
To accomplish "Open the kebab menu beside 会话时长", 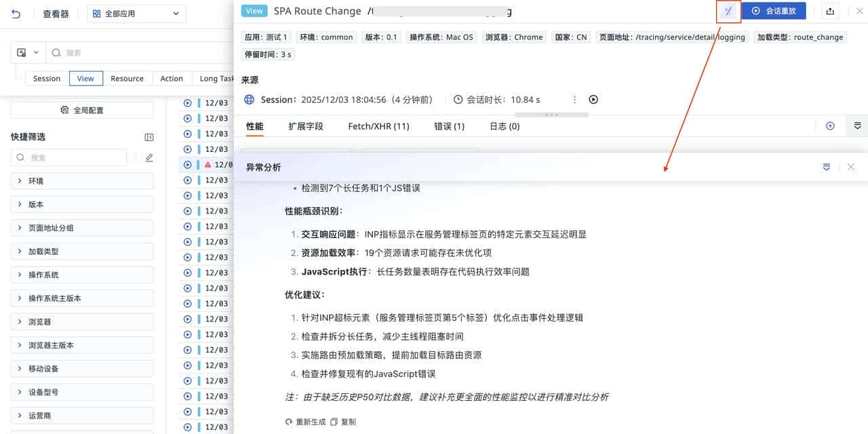I will 574,99.
